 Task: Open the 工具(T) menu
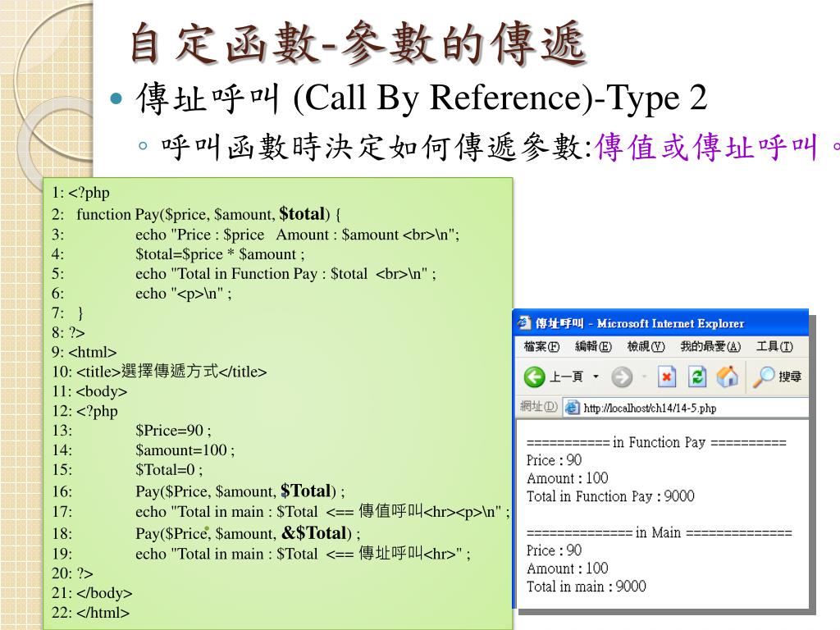click(774, 347)
